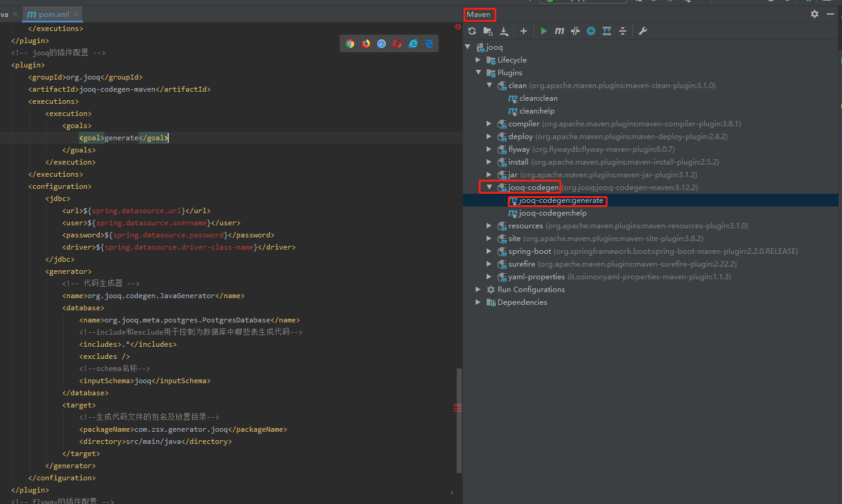Screen dimensions: 842x504
Task: Expand the resources plugin node
Action: point(490,226)
